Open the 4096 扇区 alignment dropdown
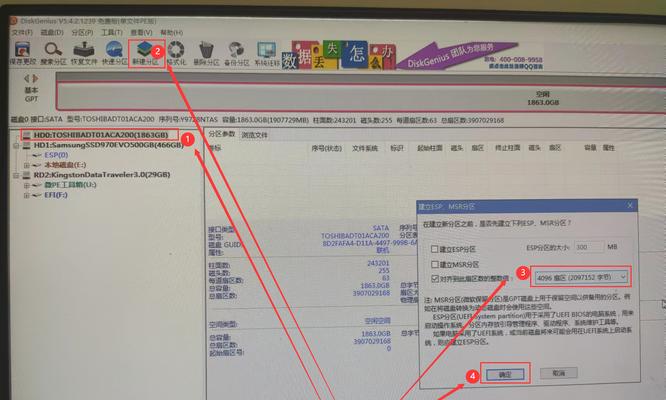 (581, 277)
